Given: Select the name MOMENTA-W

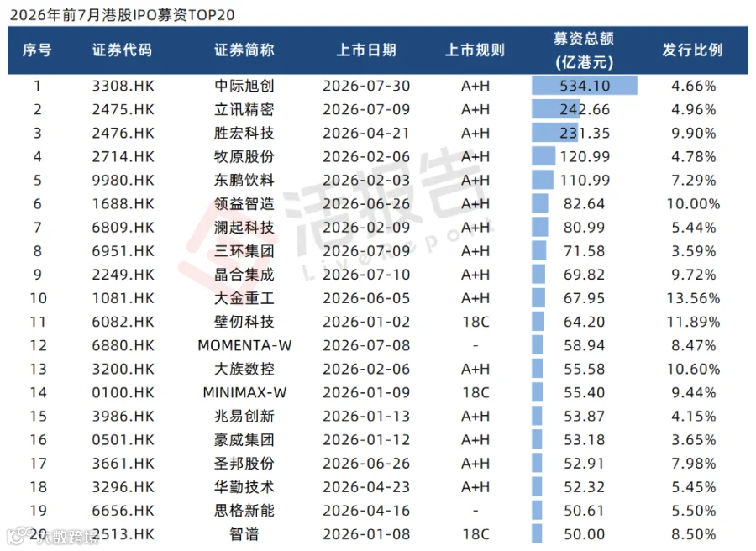Looking at the screenshot, I should (244, 346).
